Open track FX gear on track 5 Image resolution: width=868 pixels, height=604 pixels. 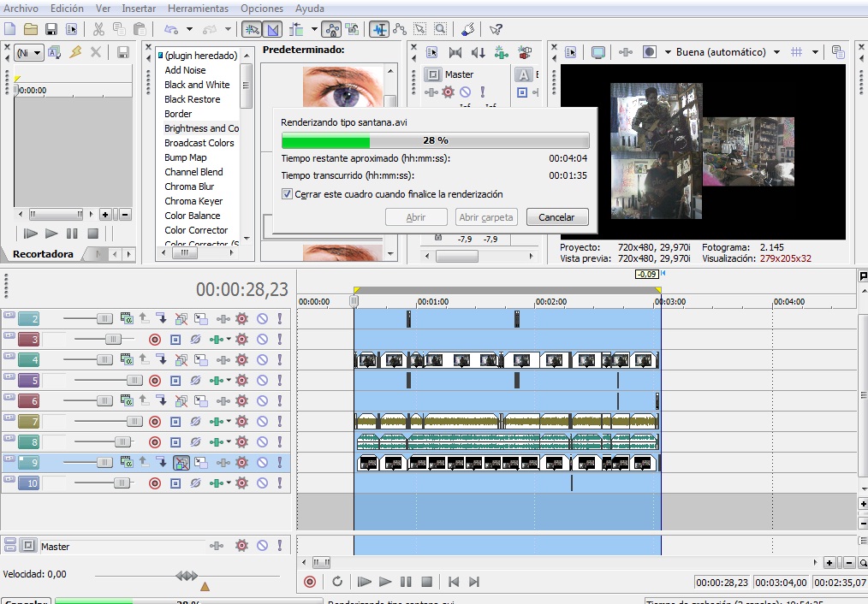tap(241, 381)
